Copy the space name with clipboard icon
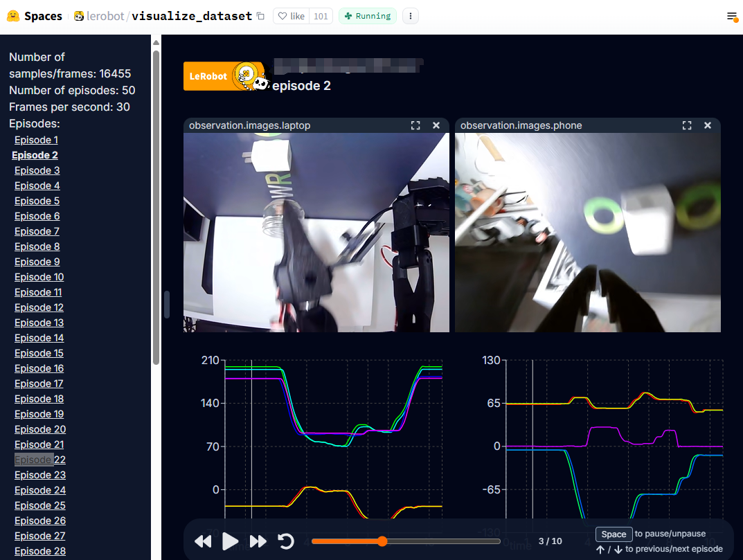The width and height of the screenshot is (743, 560). 260,16
